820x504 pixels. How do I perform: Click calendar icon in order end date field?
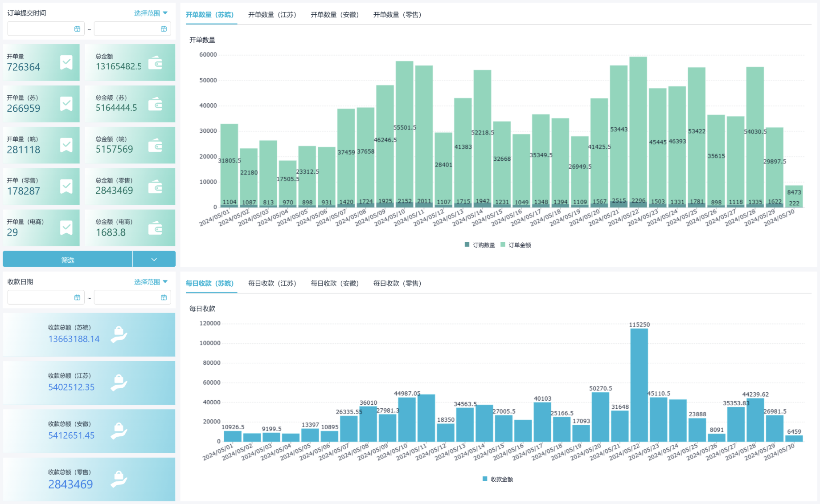click(164, 29)
